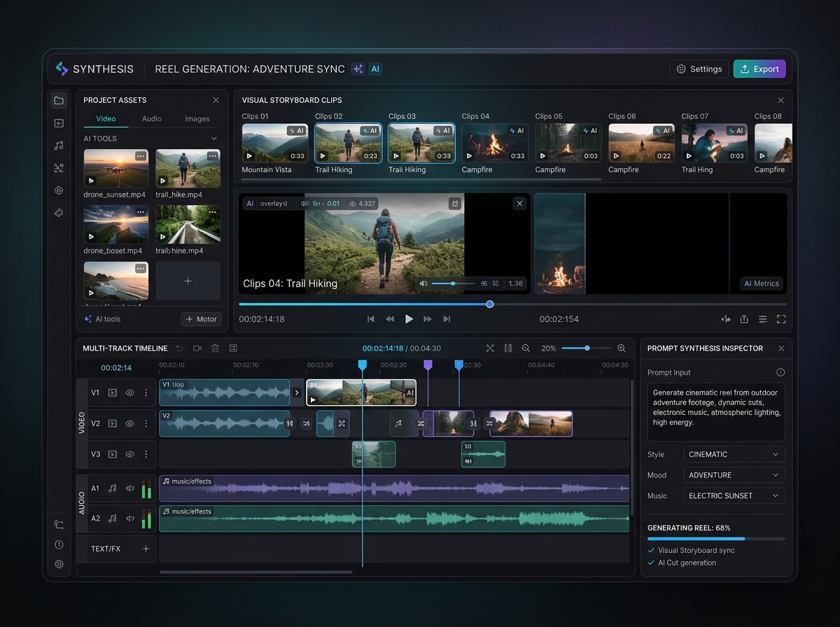Screen dimensions: 840x627
Task: Toggle V2 track visibility eye
Action: pos(129,423)
